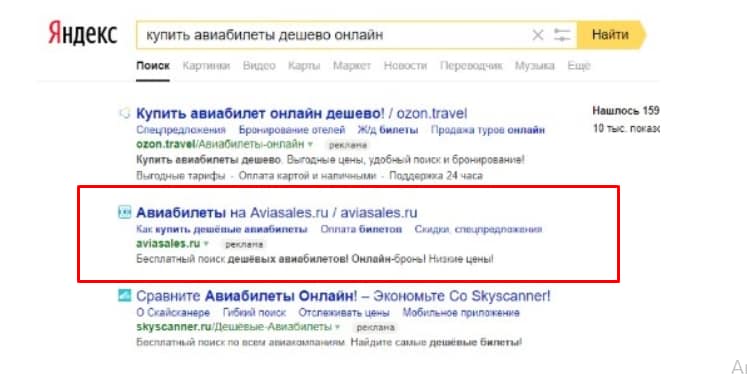Open the Оплата билетов sitelink

[361, 229]
